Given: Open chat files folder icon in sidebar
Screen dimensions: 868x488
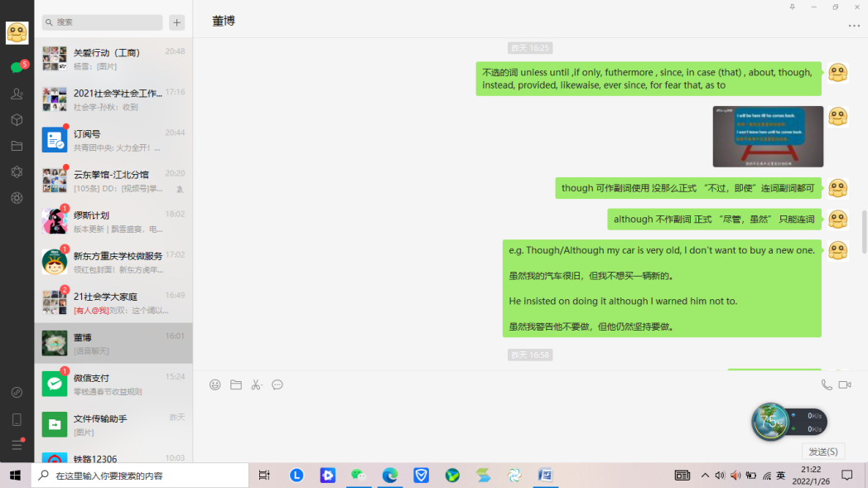Looking at the screenshot, I should 17,146.
